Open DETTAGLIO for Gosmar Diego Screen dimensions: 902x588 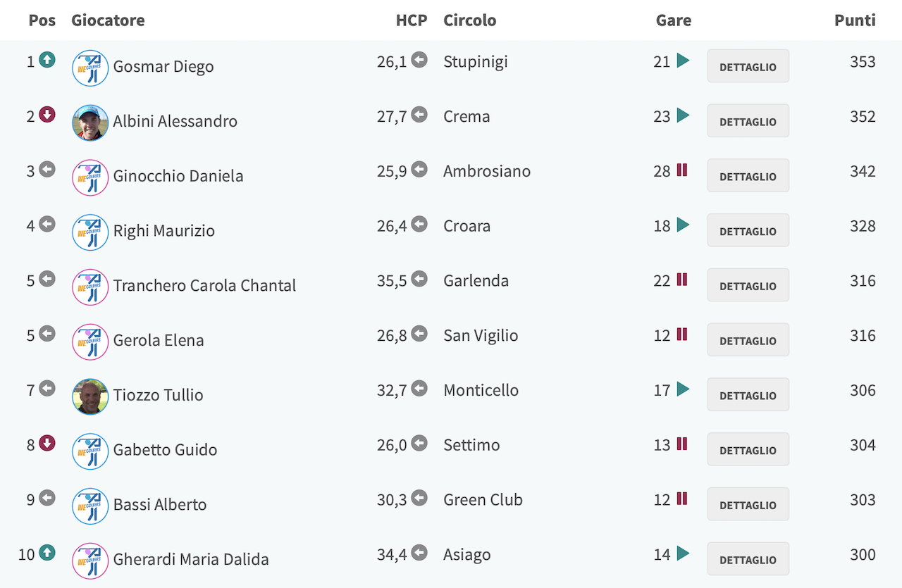coord(748,66)
